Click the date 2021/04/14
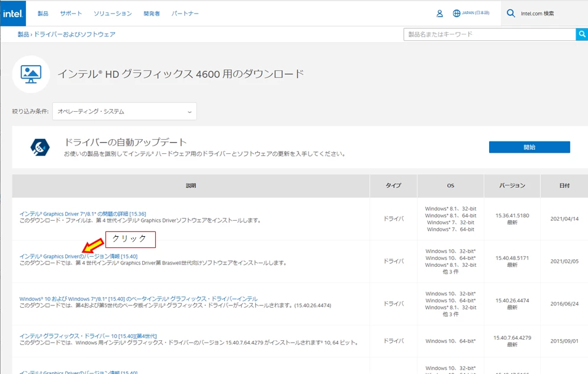588x374 pixels. coord(564,219)
